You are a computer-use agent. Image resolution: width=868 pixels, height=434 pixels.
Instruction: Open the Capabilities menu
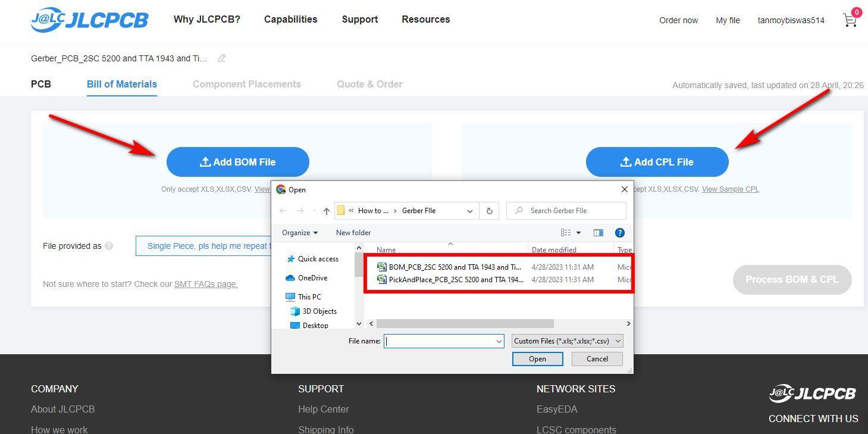(x=291, y=20)
